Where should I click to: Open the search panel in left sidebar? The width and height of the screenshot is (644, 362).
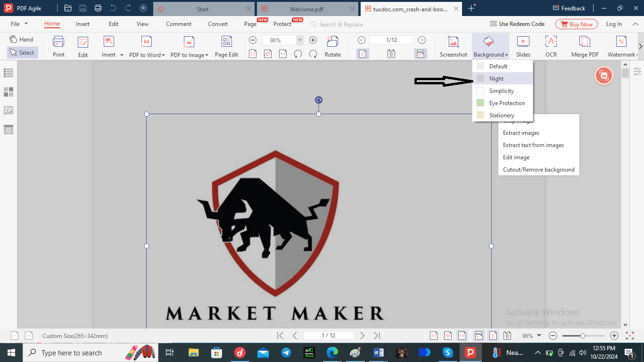pyautogui.click(x=8, y=130)
